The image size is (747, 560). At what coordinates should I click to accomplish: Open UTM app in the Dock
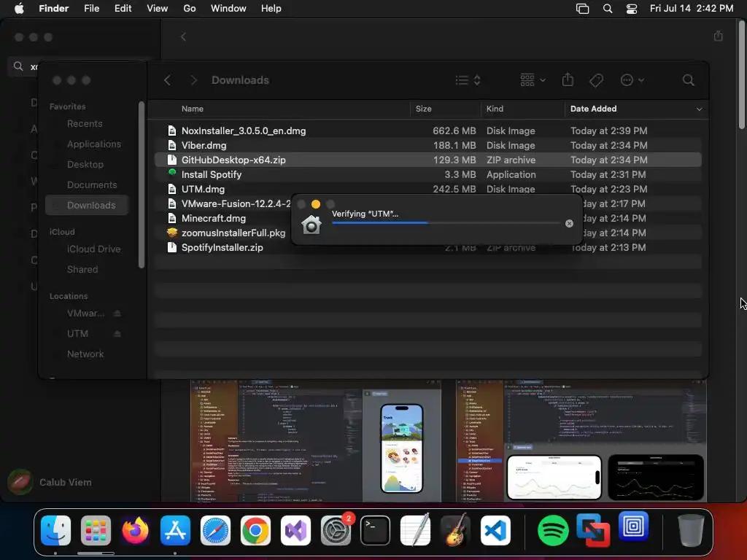(634, 526)
